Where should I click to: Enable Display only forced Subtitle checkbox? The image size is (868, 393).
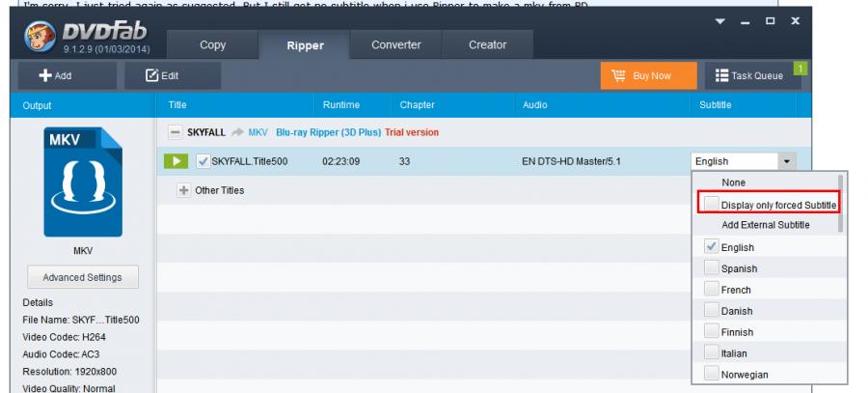pos(711,204)
